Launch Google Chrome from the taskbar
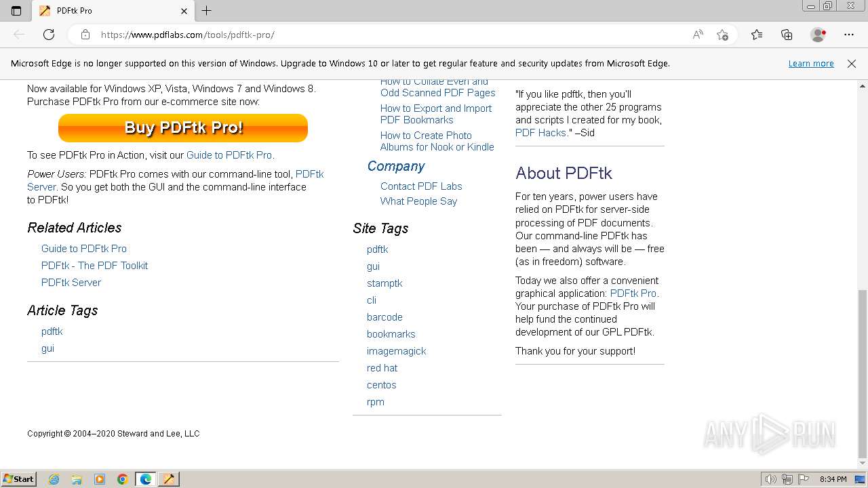 [123, 479]
